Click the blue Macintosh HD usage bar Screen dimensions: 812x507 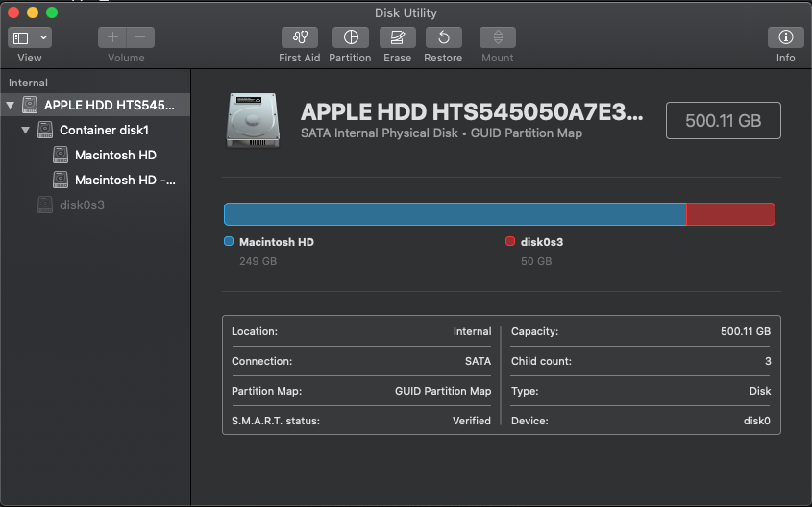455,214
